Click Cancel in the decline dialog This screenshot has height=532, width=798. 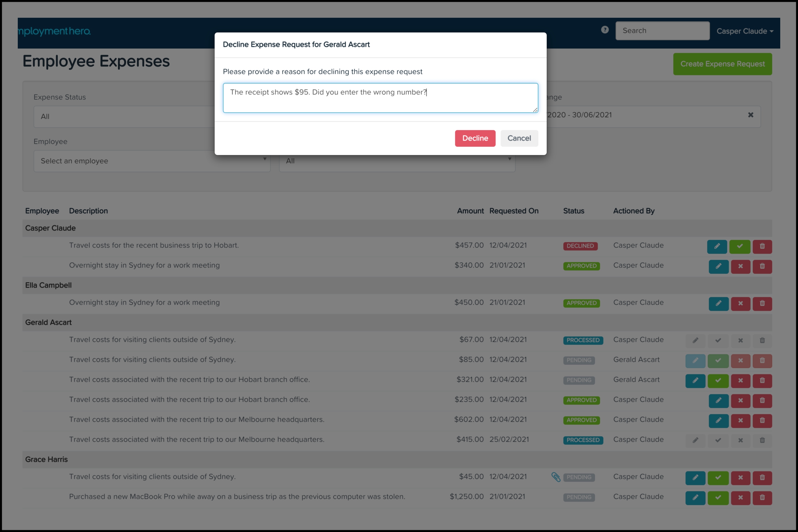pyautogui.click(x=519, y=138)
